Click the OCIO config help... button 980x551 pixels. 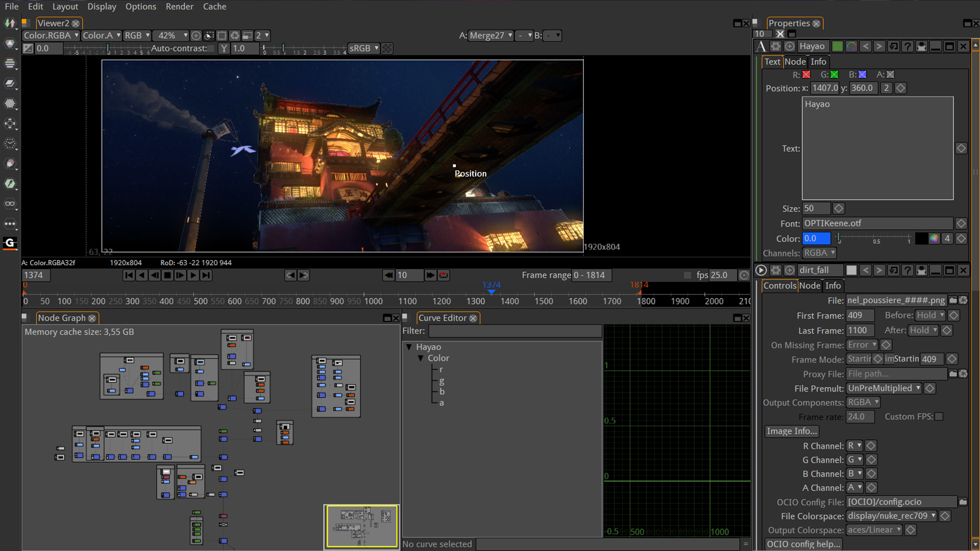click(803, 544)
